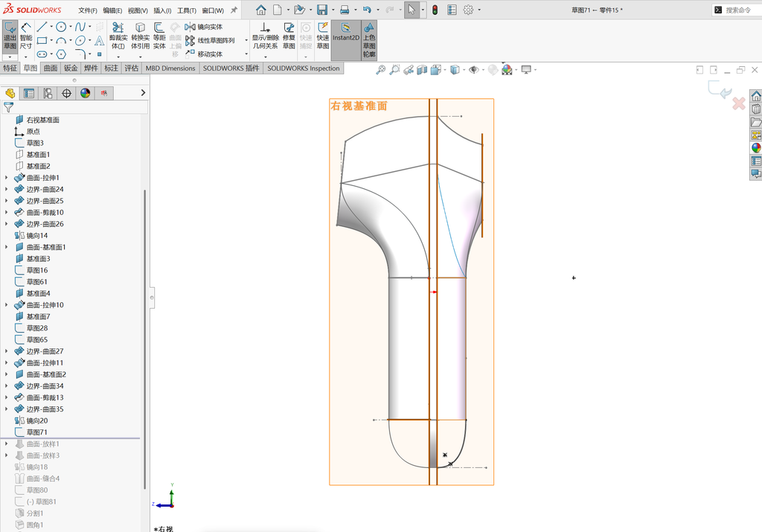Click 镜向实体 Mirror Entities
The image size is (762, 532).
[x=204, y=28]
